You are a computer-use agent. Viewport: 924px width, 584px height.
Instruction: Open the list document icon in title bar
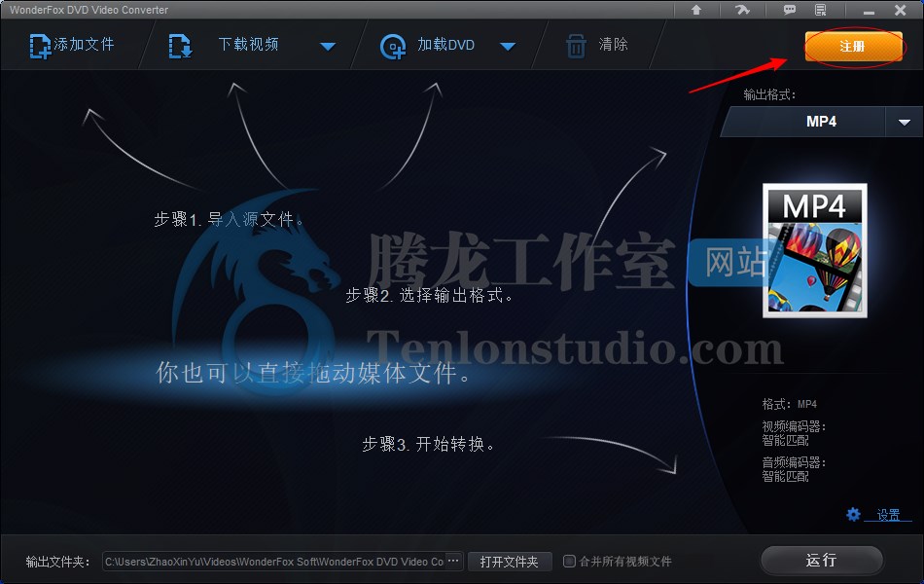click(x=820, y=10)
